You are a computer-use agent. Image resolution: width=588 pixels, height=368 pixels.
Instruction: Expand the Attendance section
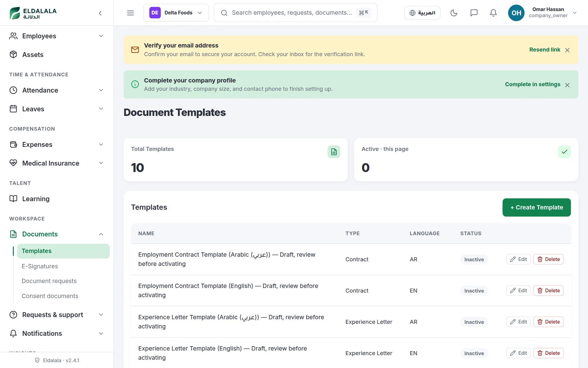tap(57, 90)
